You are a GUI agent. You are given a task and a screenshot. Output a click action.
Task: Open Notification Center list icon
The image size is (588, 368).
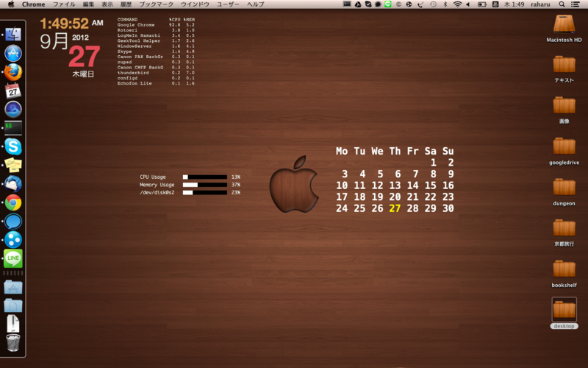(x=575, y=4)
